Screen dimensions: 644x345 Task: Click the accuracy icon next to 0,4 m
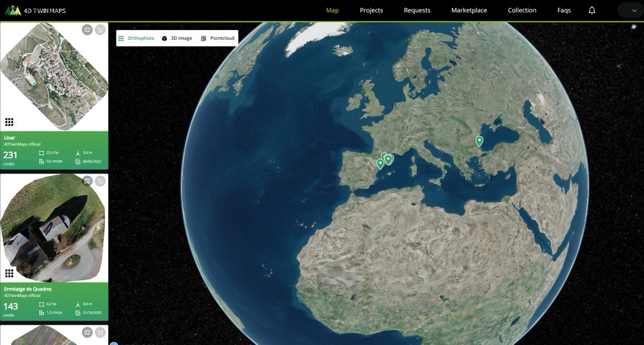coord(78,304)
